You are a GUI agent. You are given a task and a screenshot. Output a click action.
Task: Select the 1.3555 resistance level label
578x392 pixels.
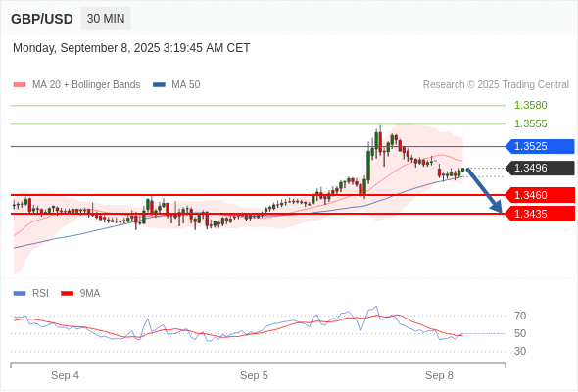(x=530, y=123)
